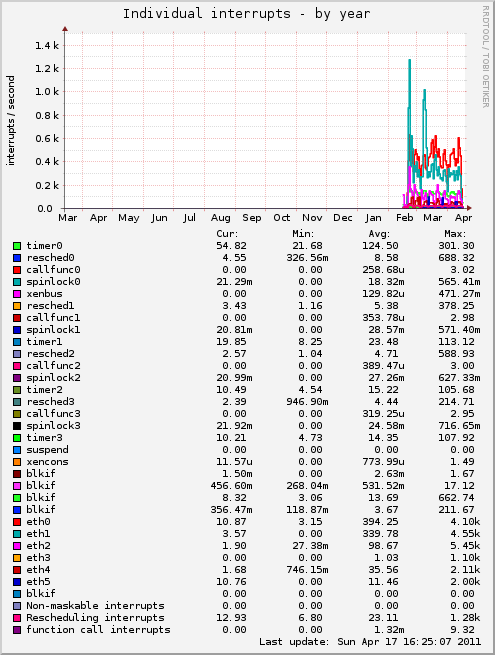Screen dimensions: 495x655
Task: Click the eth1 teal legend swatch
Action: pos(17,534)
